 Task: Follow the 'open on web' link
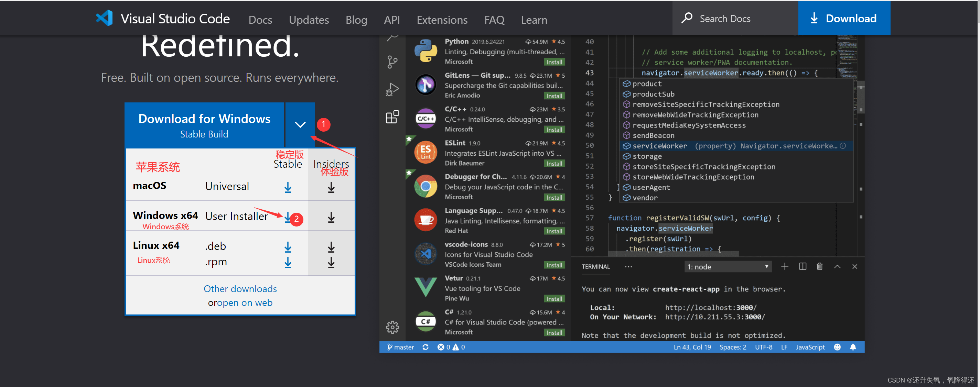(245, 302)
